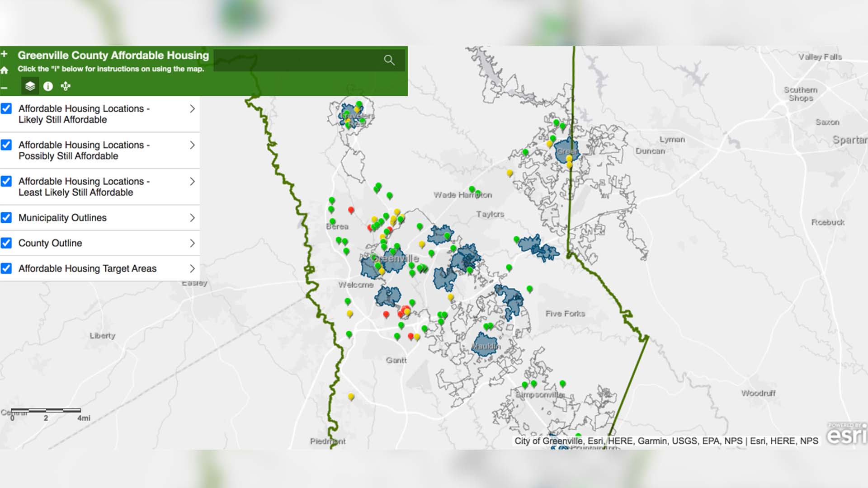Screen dimensions: 868x488
Task: Click the magnifier search icon
Action: coord(389,60)
